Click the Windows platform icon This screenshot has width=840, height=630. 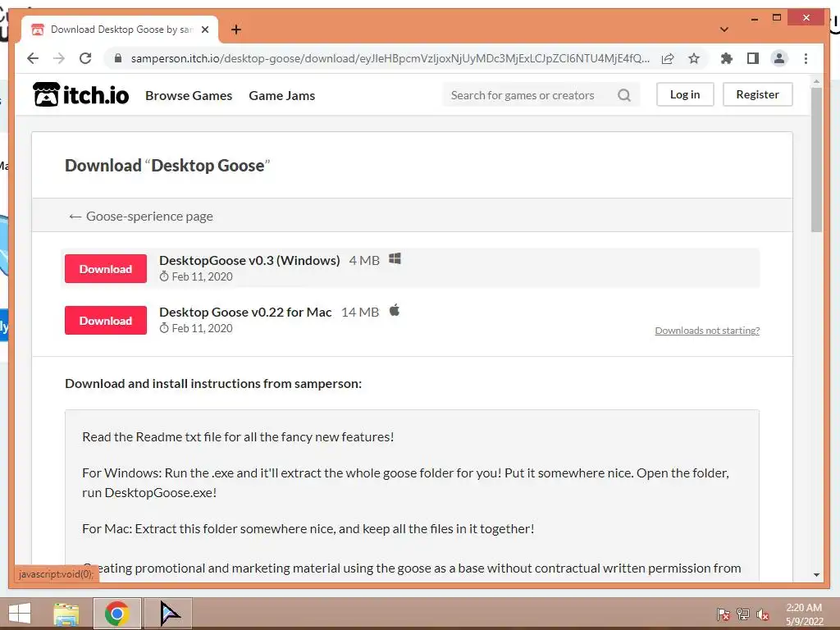click(x=395, y=258)
